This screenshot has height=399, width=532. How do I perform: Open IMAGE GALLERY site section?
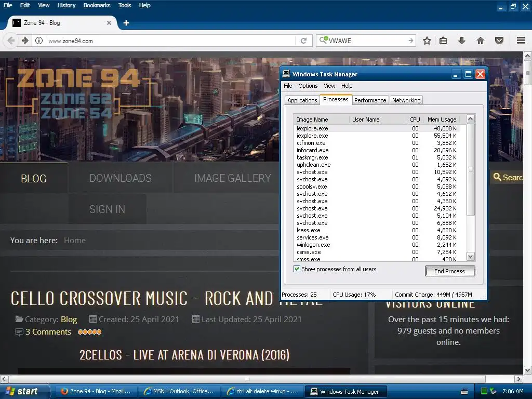233,178
